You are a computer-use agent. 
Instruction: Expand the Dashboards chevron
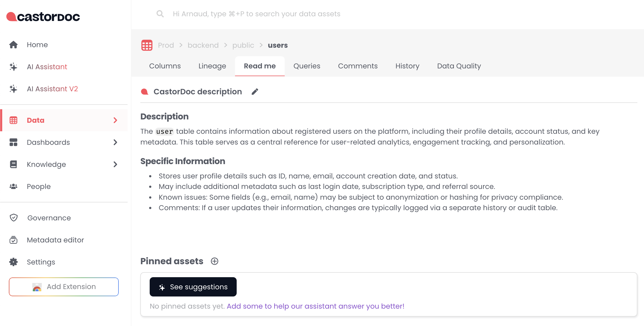[x=115, y=142]
